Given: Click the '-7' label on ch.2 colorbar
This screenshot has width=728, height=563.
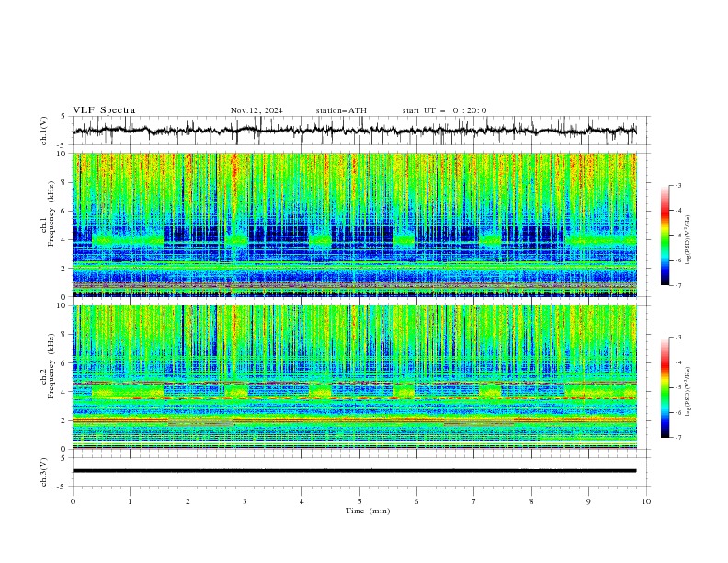Looking at the screenshot, I should point(677,438).
